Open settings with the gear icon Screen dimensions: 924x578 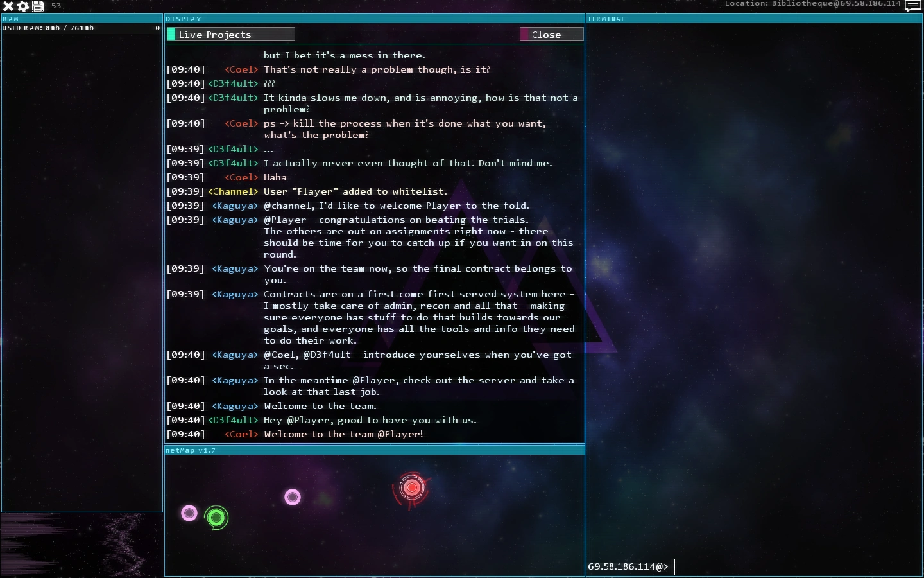21,6
